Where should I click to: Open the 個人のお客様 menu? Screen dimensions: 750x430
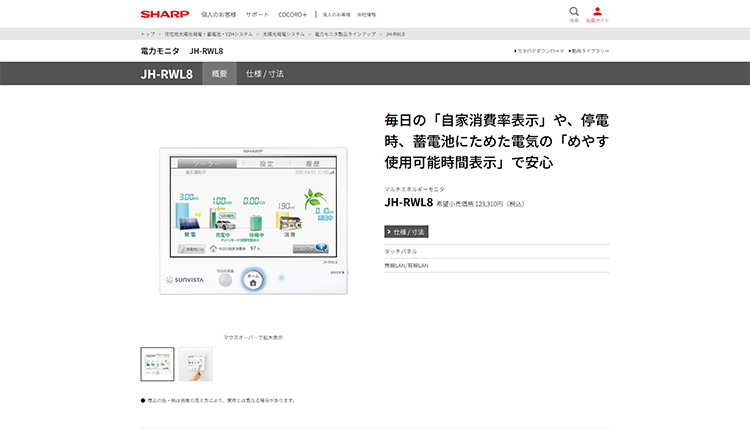[x=219, y=15]
